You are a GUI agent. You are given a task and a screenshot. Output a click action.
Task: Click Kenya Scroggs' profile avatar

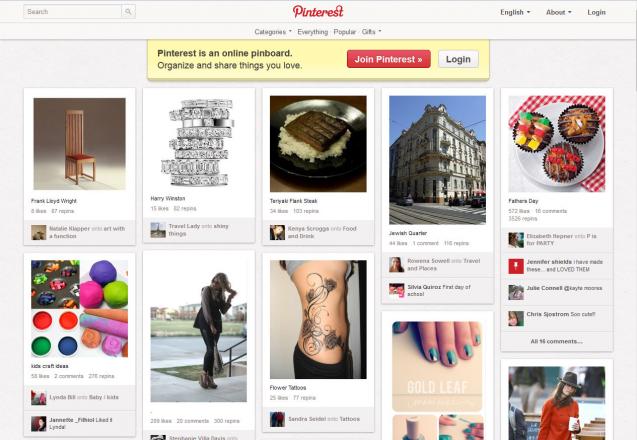click(277, 232)
